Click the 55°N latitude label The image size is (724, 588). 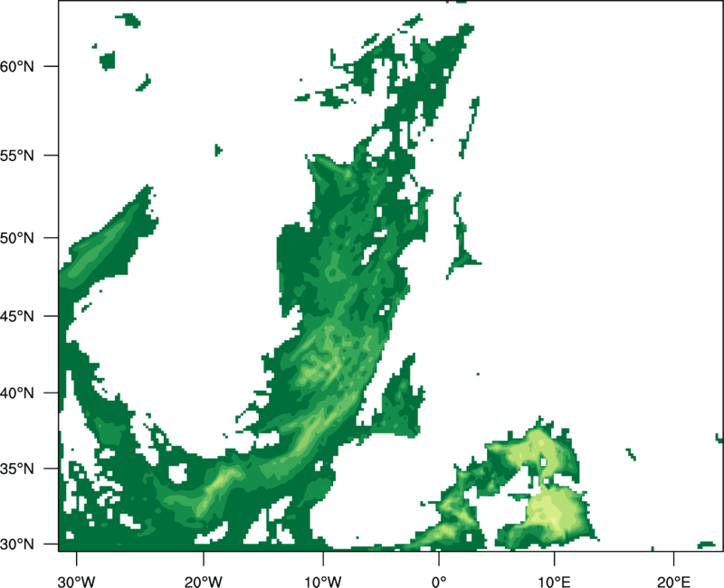(17, 156)
